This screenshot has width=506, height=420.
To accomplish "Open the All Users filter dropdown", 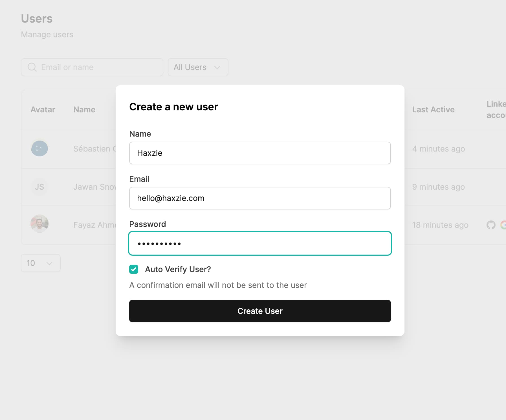I will click(198, 67).
